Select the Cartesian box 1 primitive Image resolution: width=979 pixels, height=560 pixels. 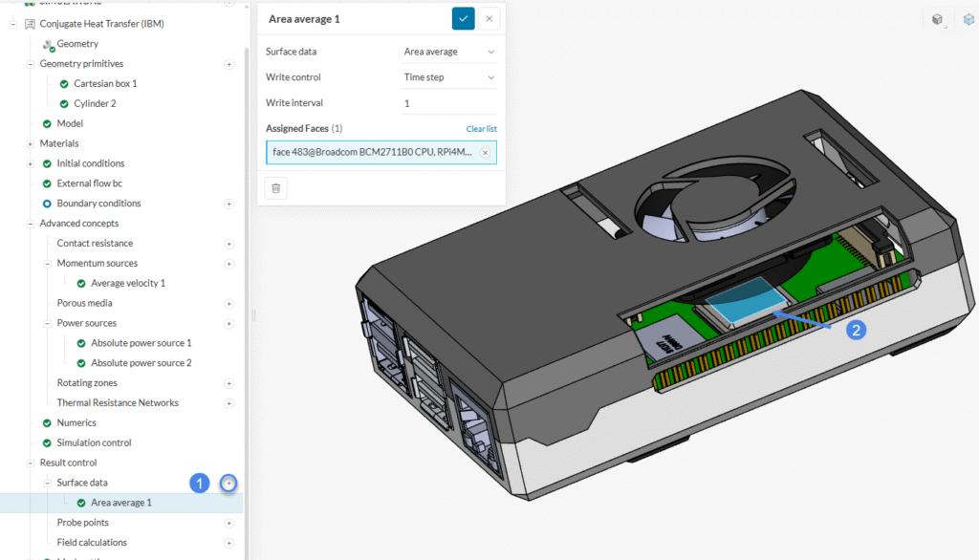[105, 83]
